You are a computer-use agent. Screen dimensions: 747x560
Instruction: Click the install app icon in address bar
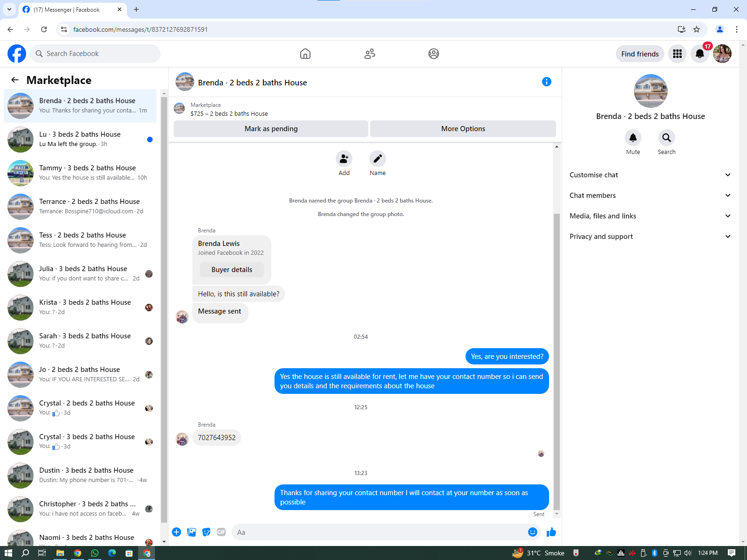[x=682, y=29]
